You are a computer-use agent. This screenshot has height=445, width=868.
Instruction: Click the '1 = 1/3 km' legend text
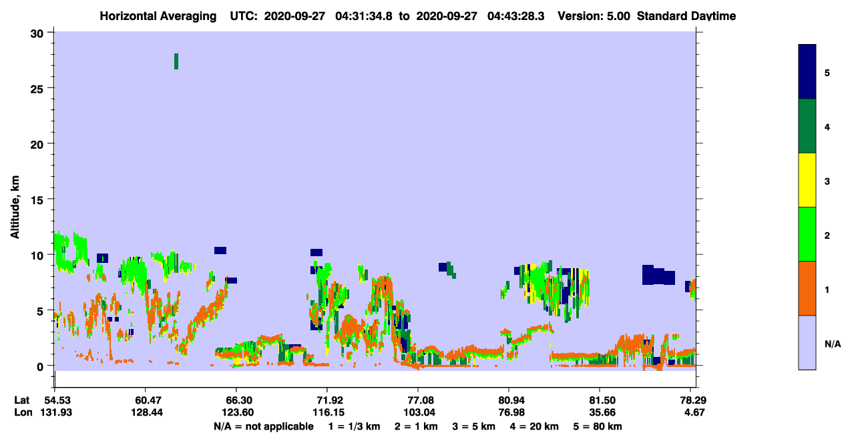pos(353,426)
